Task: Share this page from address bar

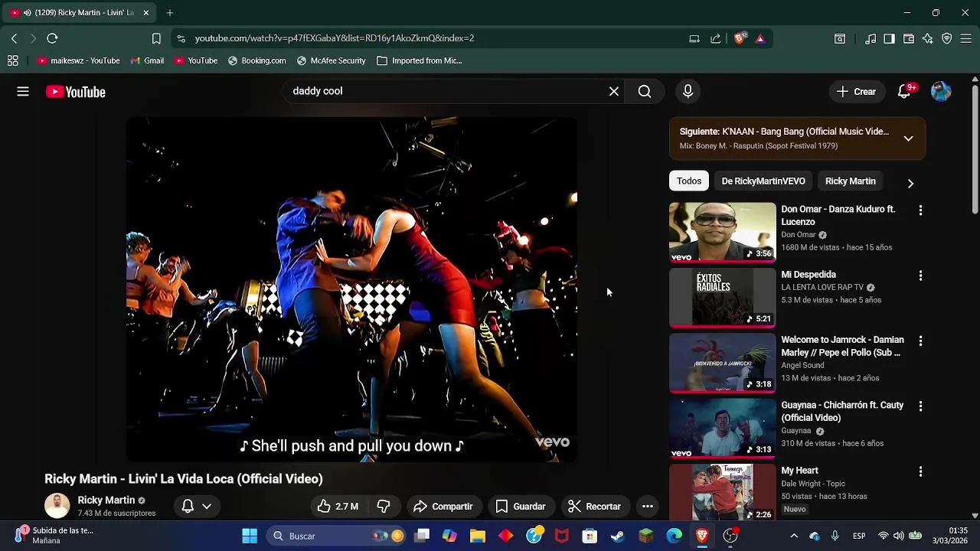Action: [x=716, y=38]
